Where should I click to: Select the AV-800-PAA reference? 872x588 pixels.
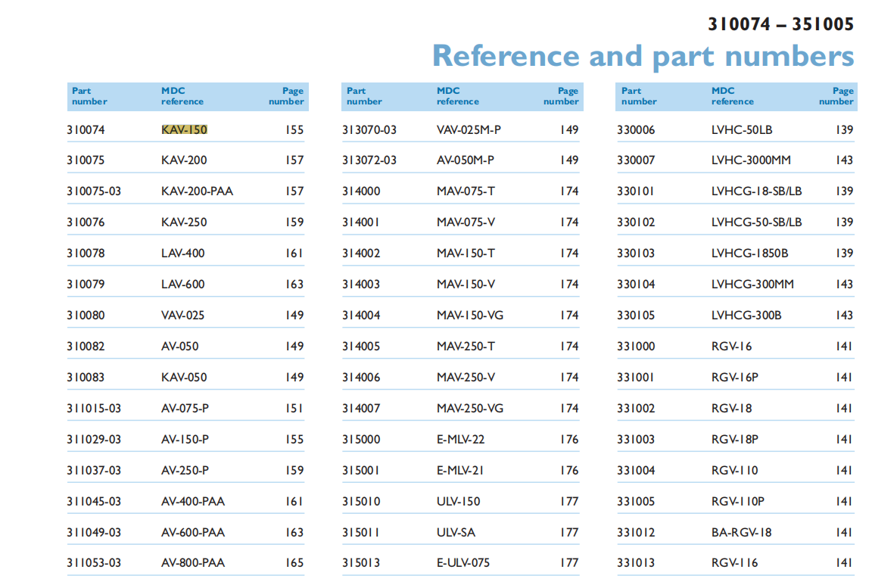coord(193,563)
